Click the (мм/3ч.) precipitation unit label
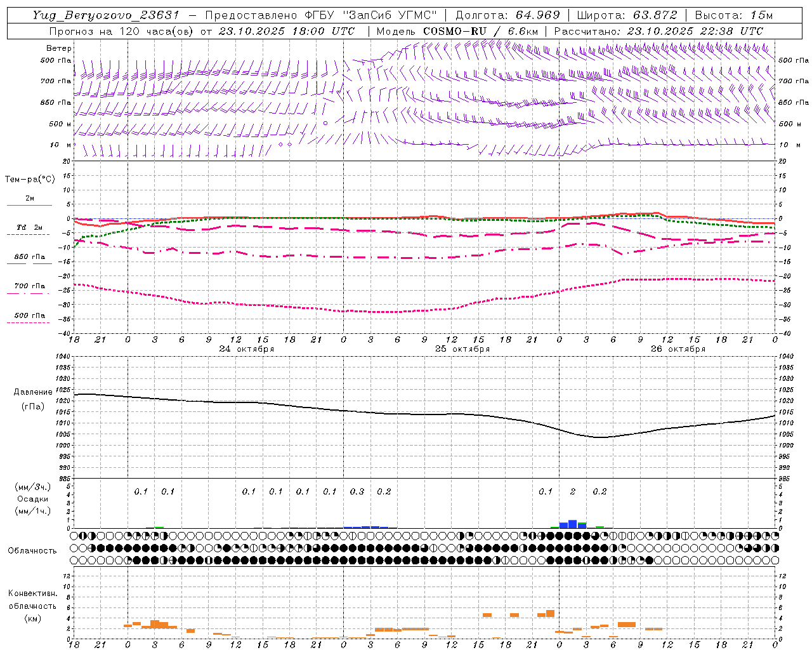The height and width of the screenshot is (650, 812). coord(33,487)
